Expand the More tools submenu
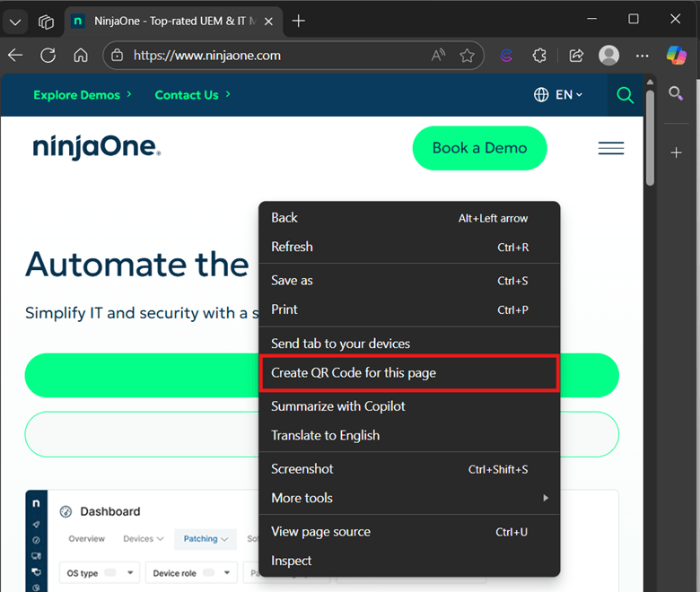700x592 pixels. pos(409,498)
